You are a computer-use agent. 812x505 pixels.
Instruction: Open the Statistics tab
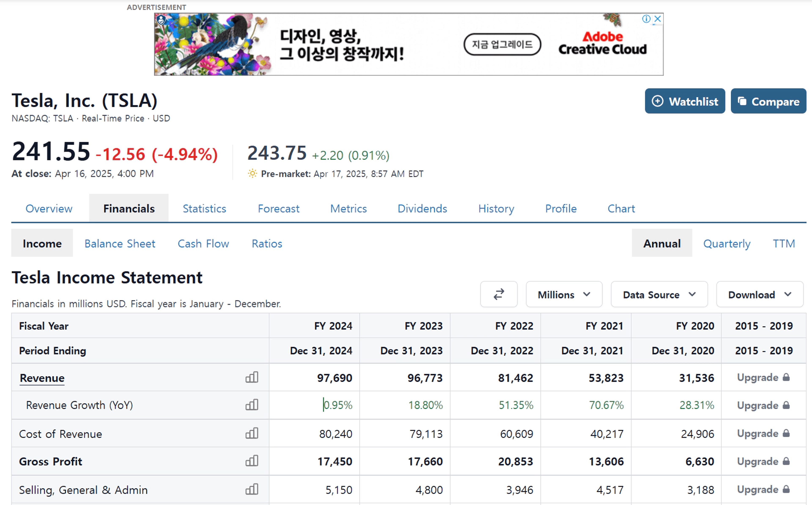coord(204,209)
